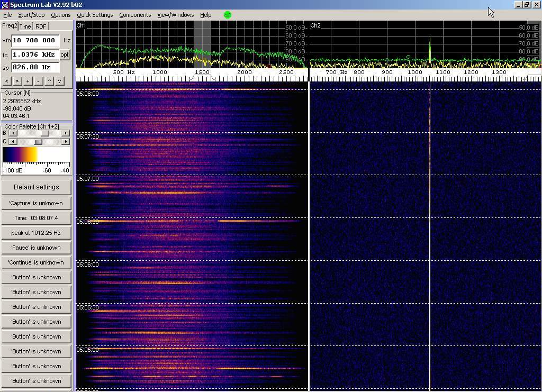The width and height of the screenshot is (542, 392).
Task: Open the Components menu
Action: coord(135,15)
